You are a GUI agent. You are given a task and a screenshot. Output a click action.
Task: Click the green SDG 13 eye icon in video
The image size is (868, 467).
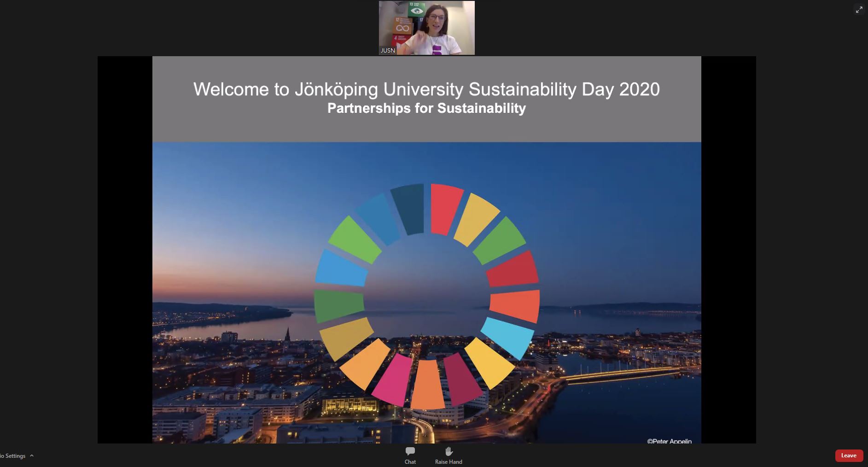pos(417,10)
